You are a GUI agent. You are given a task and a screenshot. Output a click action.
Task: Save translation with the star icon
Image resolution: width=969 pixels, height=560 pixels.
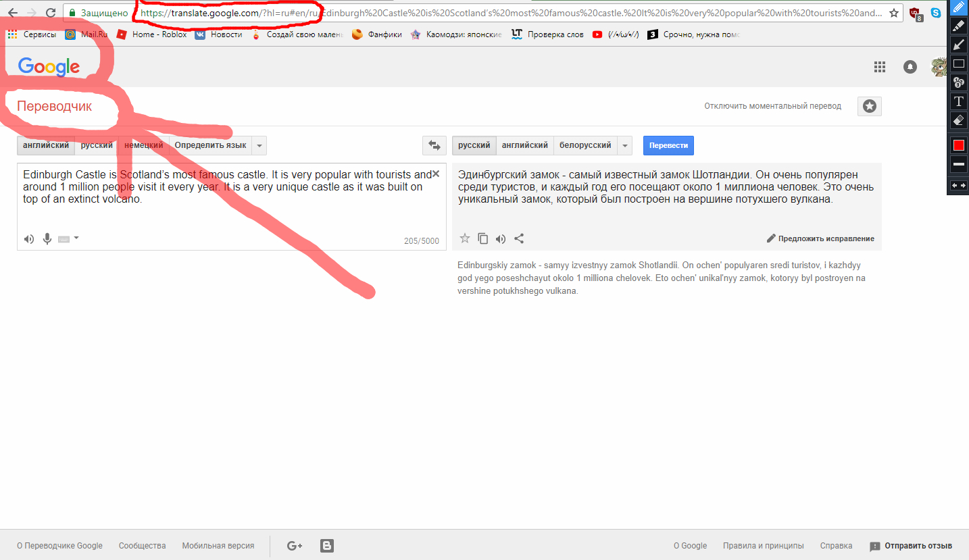pos(465,238)
